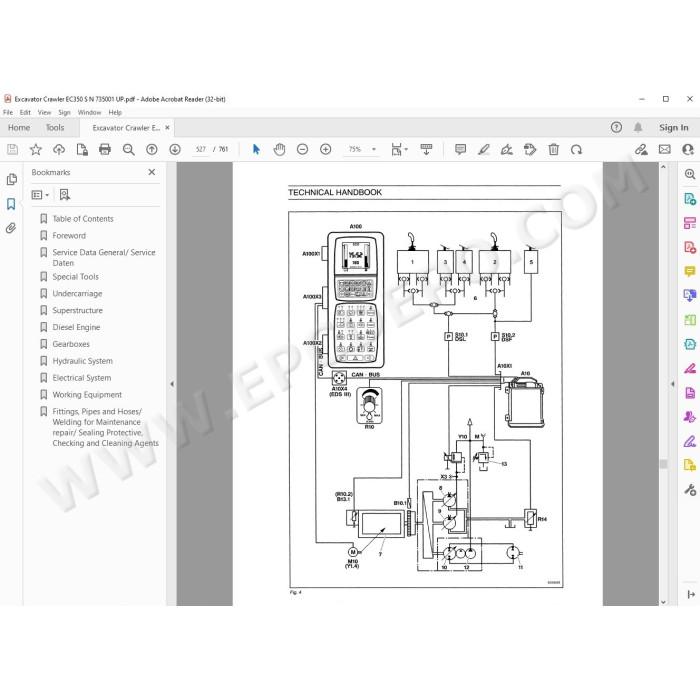Click the scroll up arrow of document
Viewport: 700px width, 700px height.
663,167
